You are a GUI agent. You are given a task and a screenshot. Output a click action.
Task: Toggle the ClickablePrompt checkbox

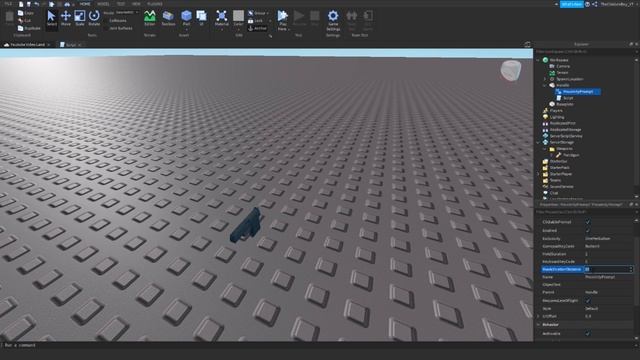588,222
